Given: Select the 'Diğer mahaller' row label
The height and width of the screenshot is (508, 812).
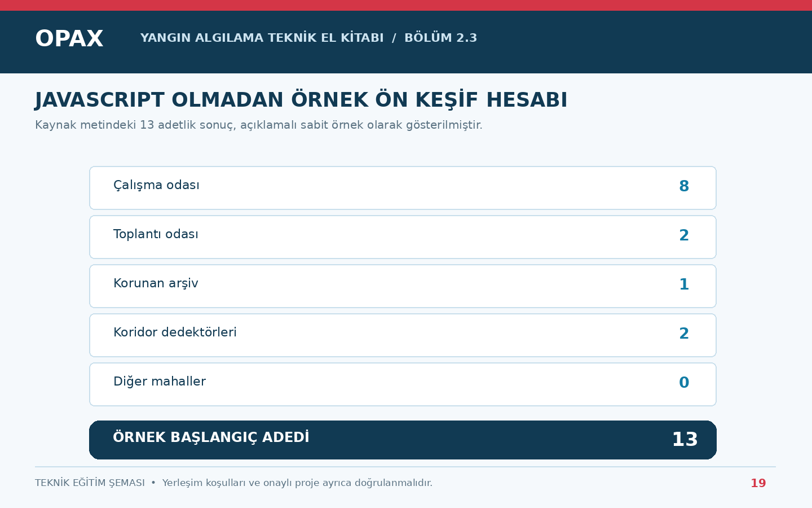Looking at the screenshot, I should point(160,382).
